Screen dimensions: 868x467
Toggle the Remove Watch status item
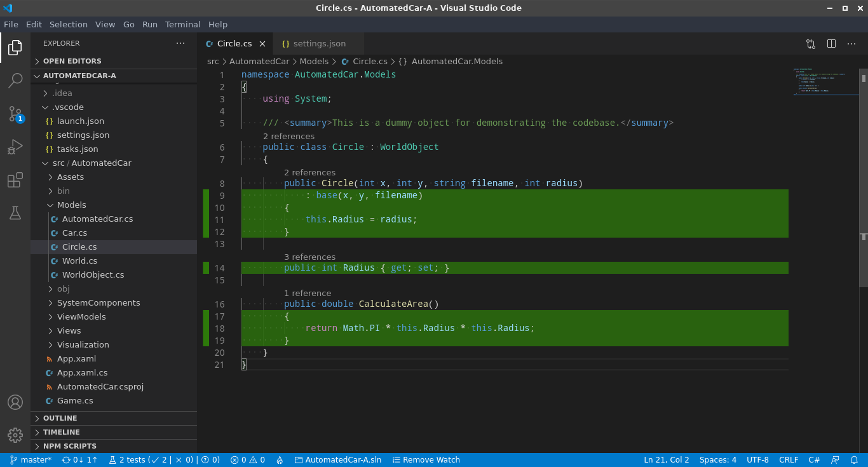pos(426,460)
